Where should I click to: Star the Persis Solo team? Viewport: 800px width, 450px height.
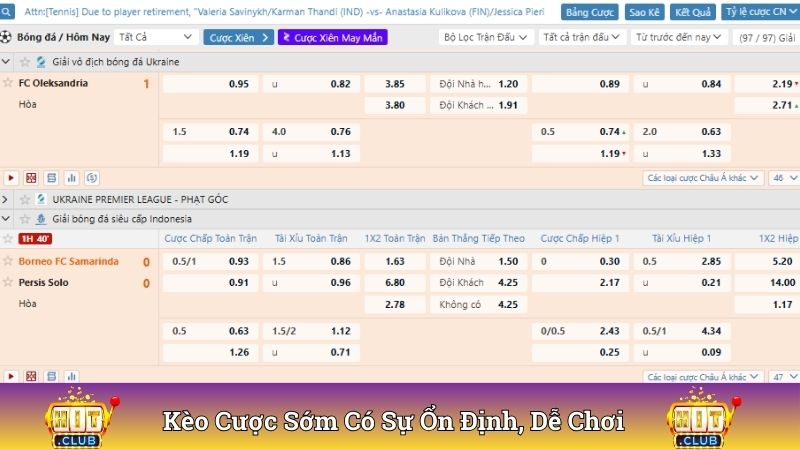tap(8, 282)
